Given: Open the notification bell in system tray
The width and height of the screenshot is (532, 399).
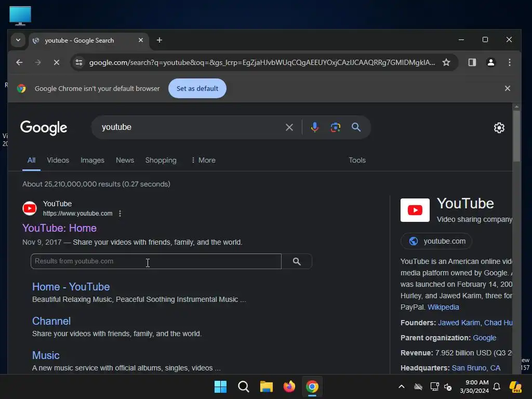Looking at the screenshot, I should pyautogui.click(x=496, y=387).
